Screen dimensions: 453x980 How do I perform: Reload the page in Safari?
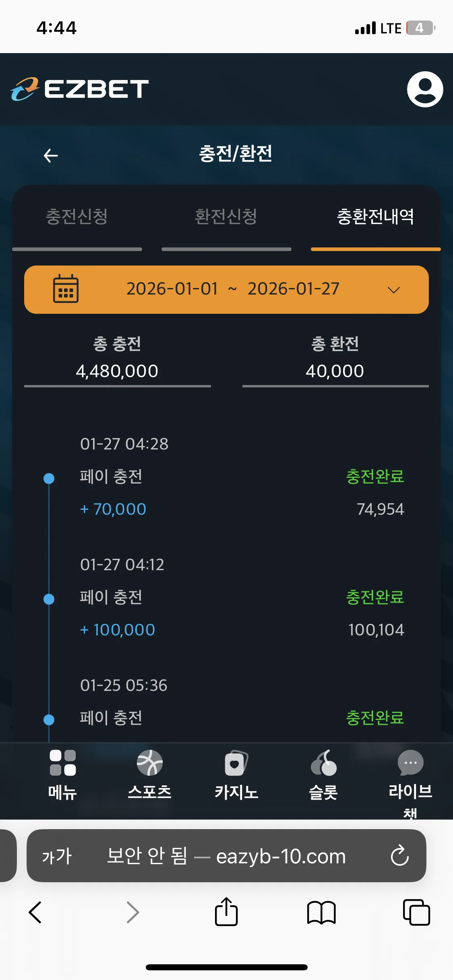(400, 855)
